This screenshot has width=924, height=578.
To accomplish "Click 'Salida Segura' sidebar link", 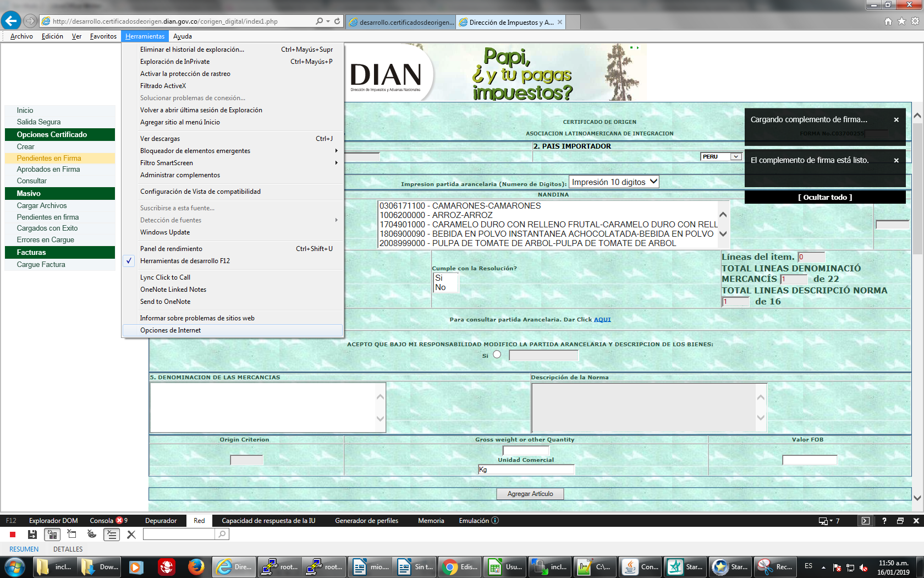I will coord(38,122).
